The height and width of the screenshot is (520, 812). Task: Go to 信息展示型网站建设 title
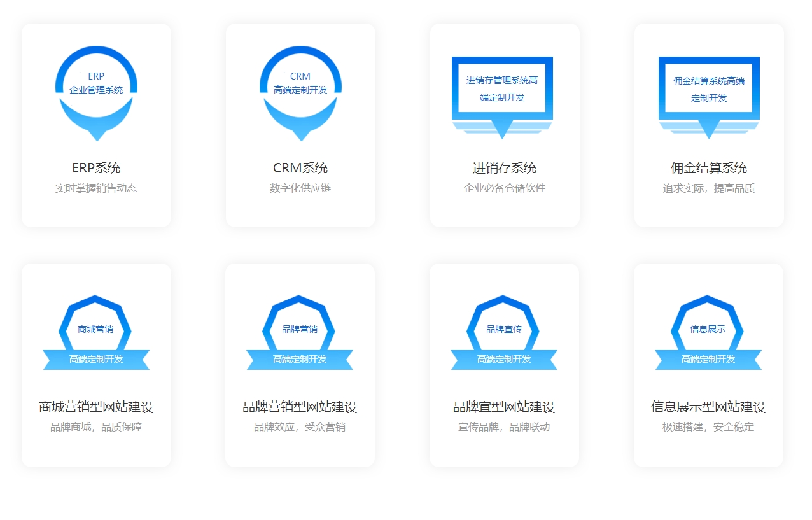coord(708,407)
